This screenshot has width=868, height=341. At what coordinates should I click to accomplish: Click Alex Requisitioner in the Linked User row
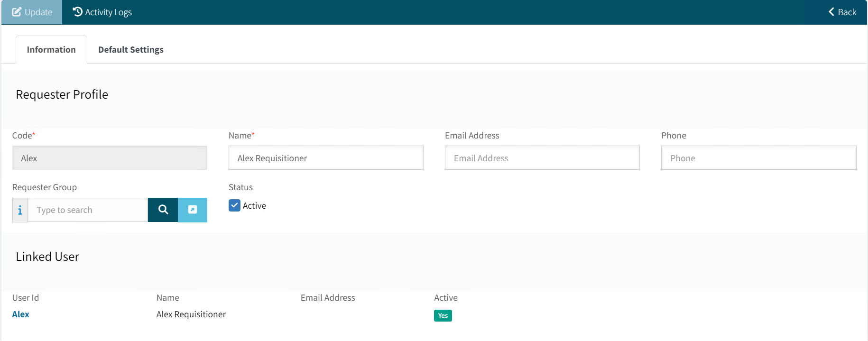[191, 314]
